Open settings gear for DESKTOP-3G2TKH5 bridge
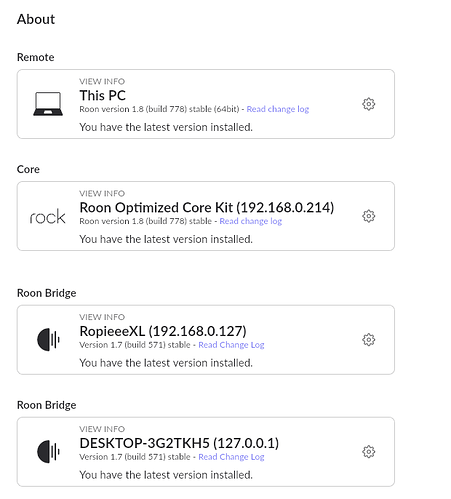 point(368,452)
